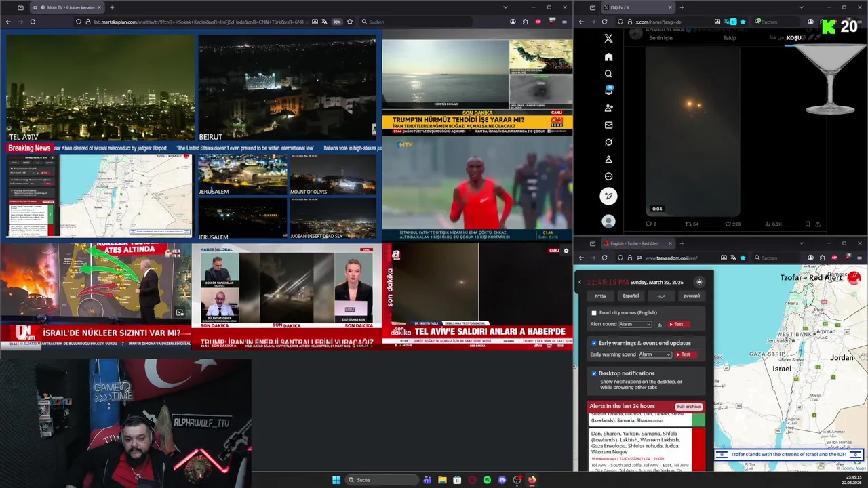
Task: Go back in the X browser window
Action: click(x=581, y=22)
